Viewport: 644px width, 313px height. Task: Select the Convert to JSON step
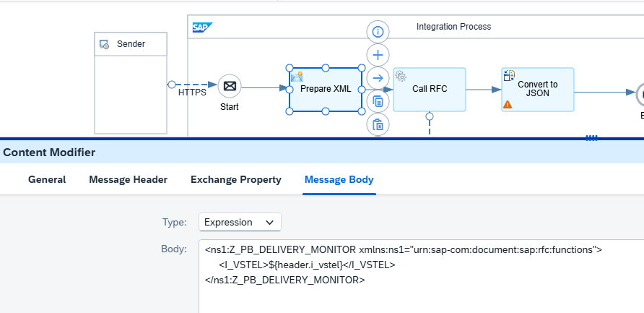pyautogui.click(x=538, y=89)
